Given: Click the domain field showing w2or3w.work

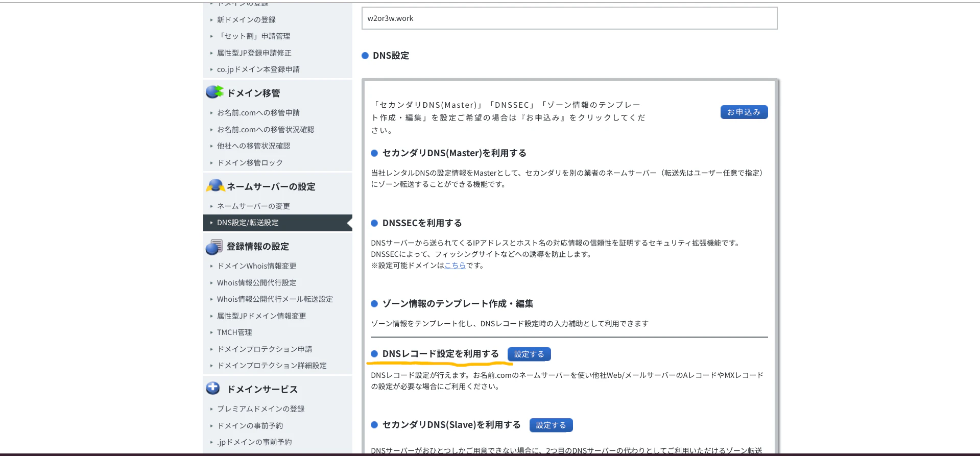Looking at the screenshot, I should pyautogui.click(x=569, y=18).
